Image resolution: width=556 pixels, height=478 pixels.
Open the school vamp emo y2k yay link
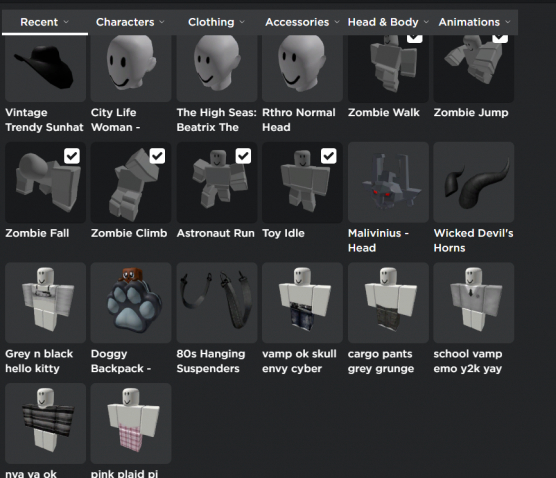click(x=468, y=361)
